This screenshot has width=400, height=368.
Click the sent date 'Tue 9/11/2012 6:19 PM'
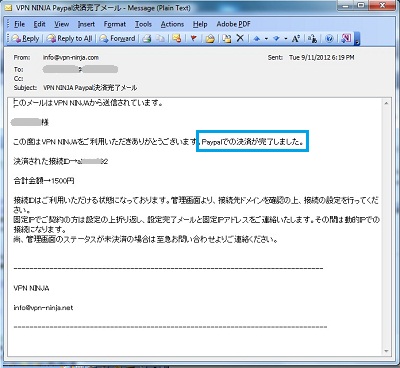click(x=322, y=57)
